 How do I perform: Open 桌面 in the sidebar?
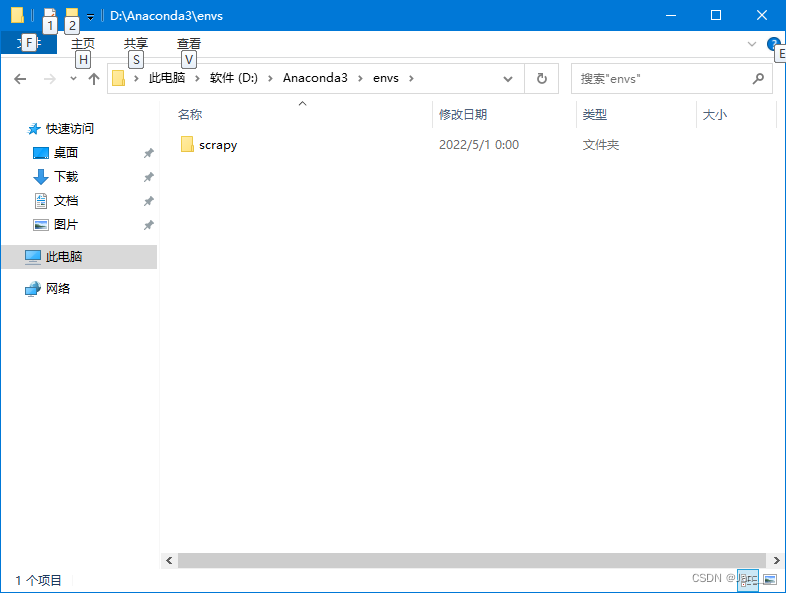click(66, 152)
